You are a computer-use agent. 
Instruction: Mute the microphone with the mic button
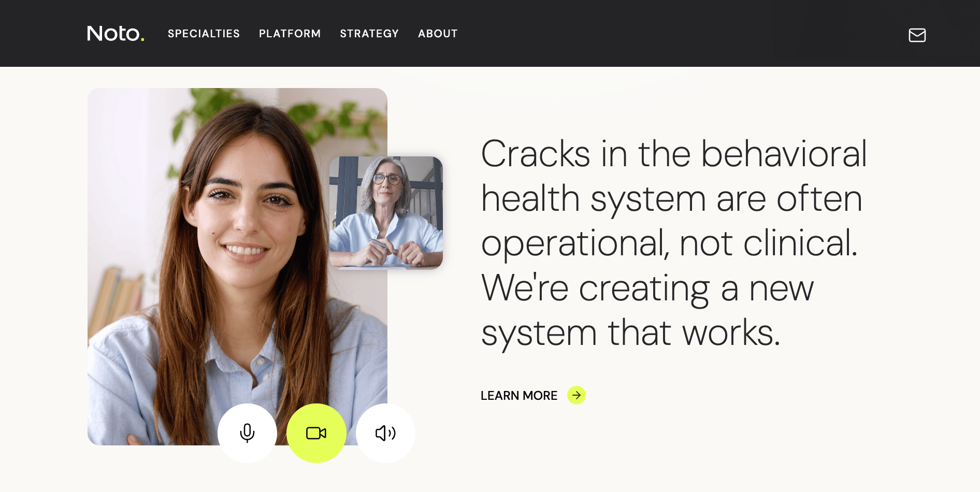(x=247, y=433)
